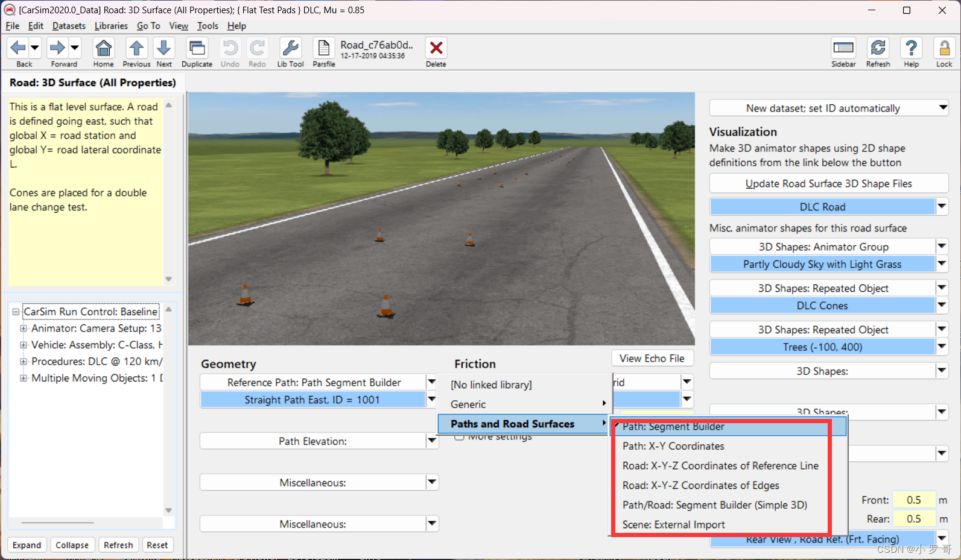Open the Back history dropdown arrow
This screenshot has height=560, width=961.
pyautogui.click(x=34, y=48)
